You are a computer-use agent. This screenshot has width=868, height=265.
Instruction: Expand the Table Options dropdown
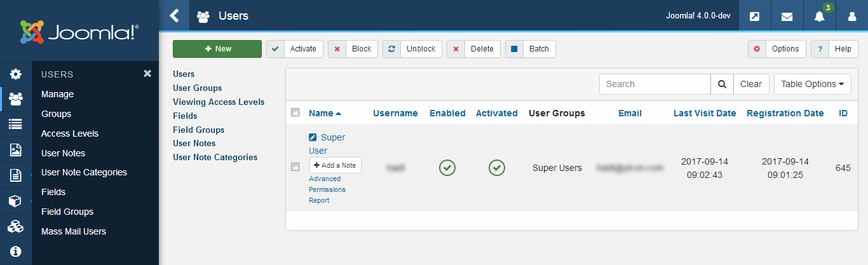coord(812,84)
